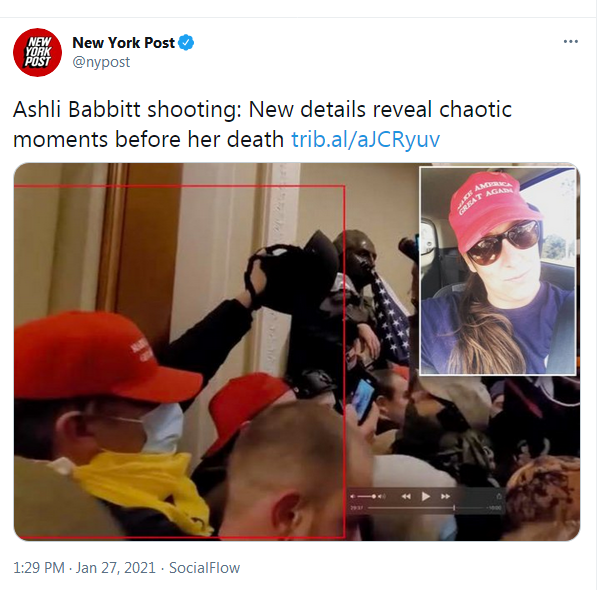Click the elapsed time label in player
The image size is (598, 590).
coord(357,508)
